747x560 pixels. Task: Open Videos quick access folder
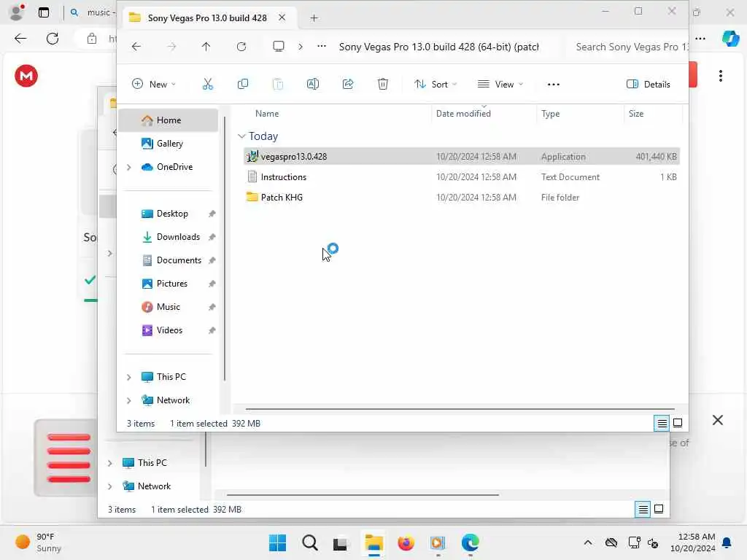pyautogui.click(x=169, y=330)
